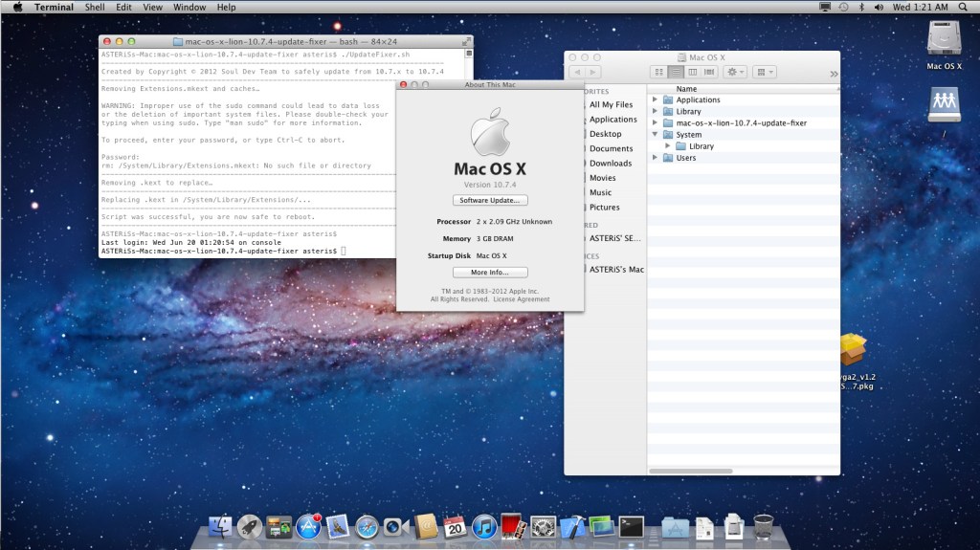Click Version 10.7.4 text

(x=490, y=185)
